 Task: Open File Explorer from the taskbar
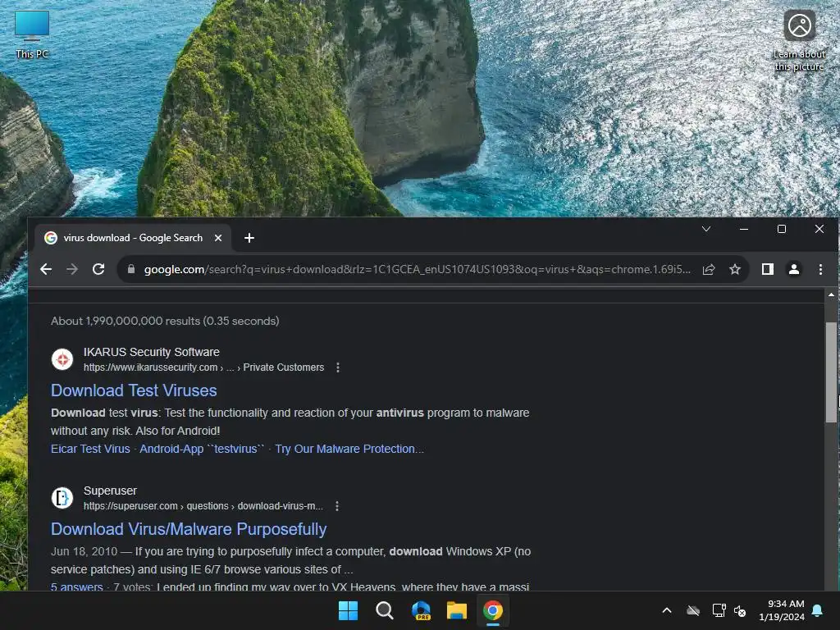[x=457, y=610]
